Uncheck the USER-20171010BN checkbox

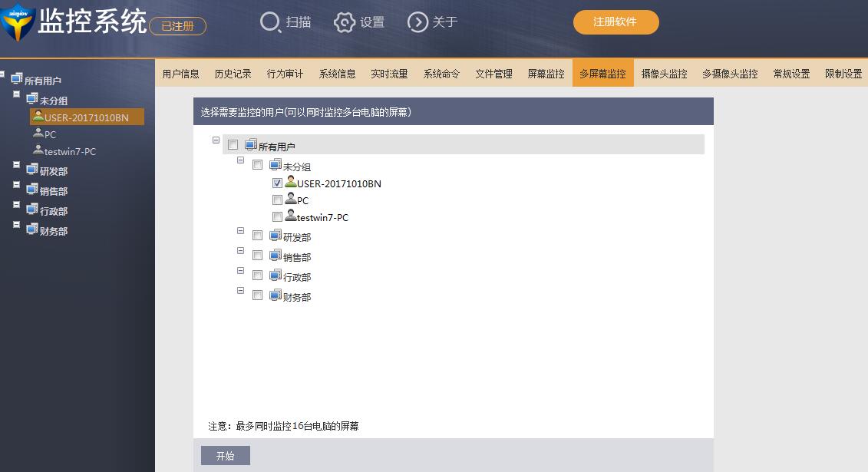[x=277, y=183]
